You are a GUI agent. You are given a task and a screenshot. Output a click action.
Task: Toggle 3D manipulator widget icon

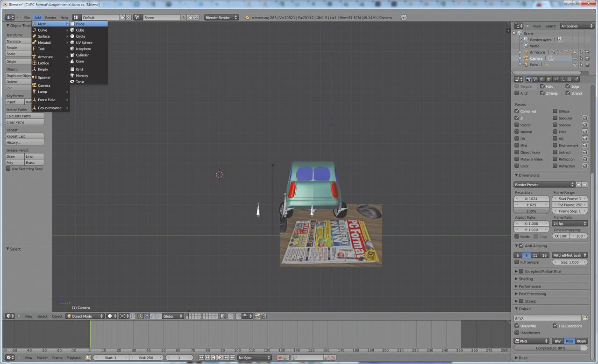click(x=140, y=316)
